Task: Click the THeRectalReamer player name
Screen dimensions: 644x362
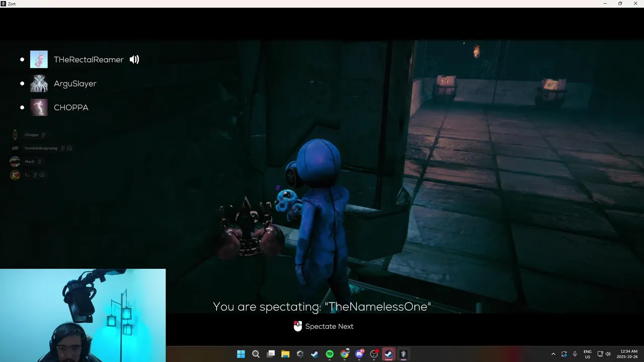Action: tap(89, 59)
